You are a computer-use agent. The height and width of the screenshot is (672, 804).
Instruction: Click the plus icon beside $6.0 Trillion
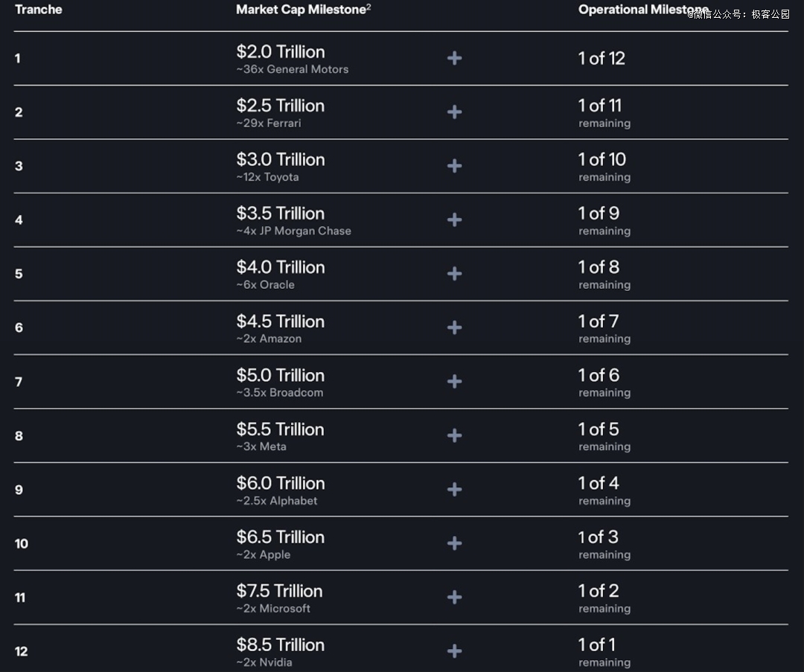[454, 490]
